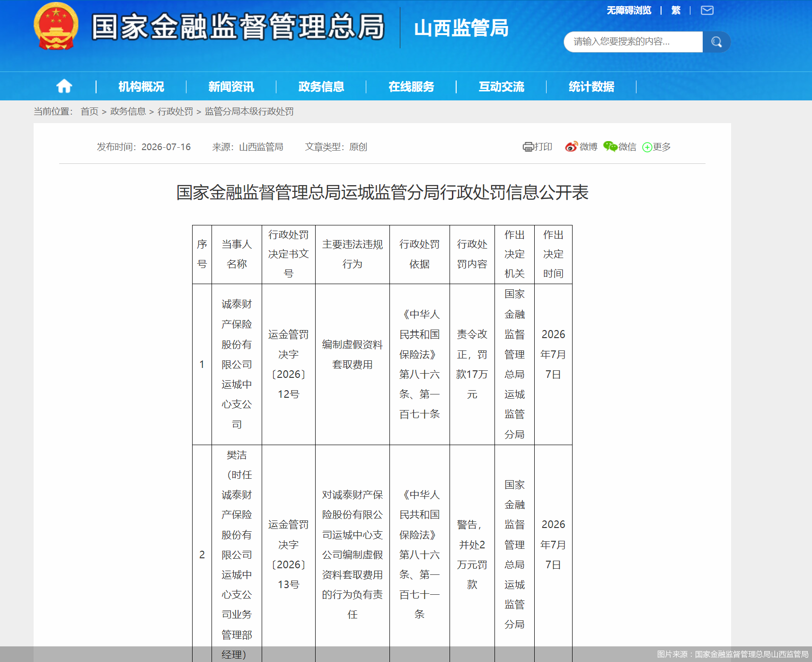This screenshot has height=662, width=812.
Task: Click penalty cell 罚款17万元
Action: (x=472, y=364)
